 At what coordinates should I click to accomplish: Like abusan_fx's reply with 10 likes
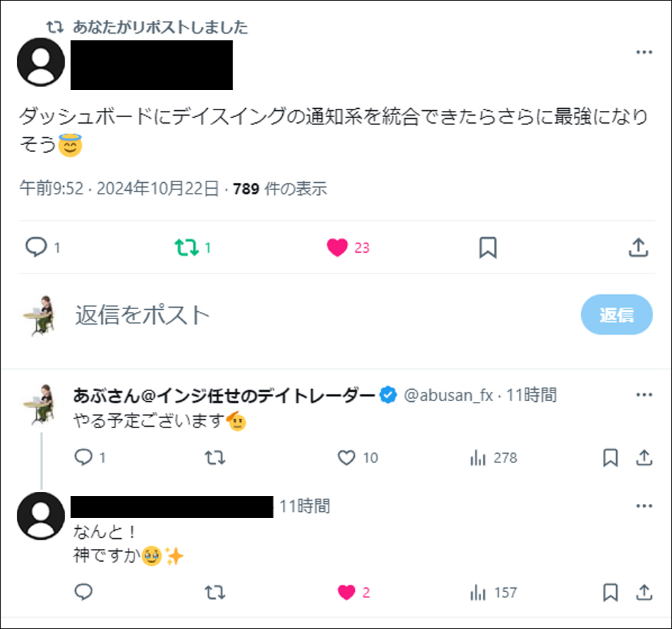(346, 458)
